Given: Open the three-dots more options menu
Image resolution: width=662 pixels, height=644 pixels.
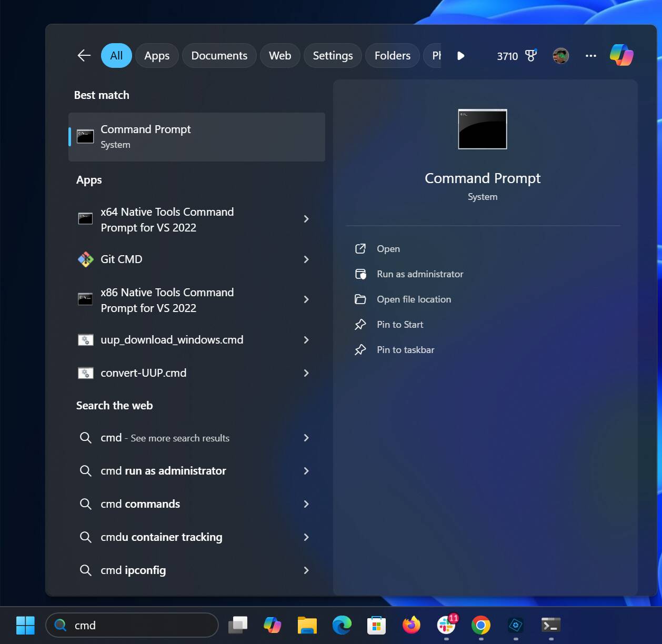Looking at the screenshot, I should 591,56.
